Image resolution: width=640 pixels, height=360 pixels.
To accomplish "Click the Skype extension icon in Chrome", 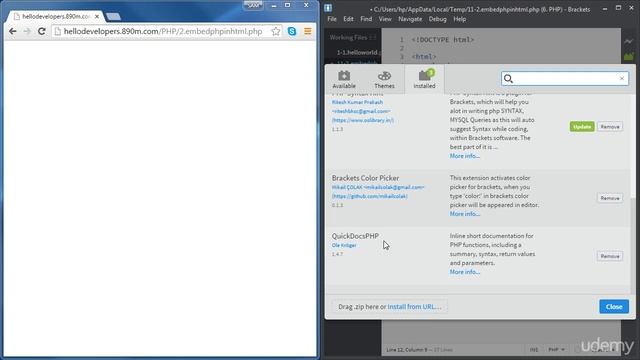I will click(x=292, y=31).
